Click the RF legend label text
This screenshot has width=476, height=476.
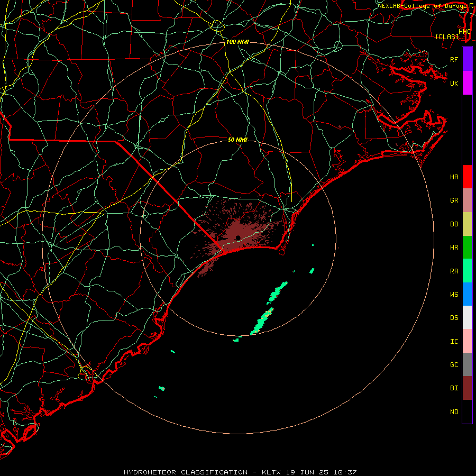click(x=454, y=59)
